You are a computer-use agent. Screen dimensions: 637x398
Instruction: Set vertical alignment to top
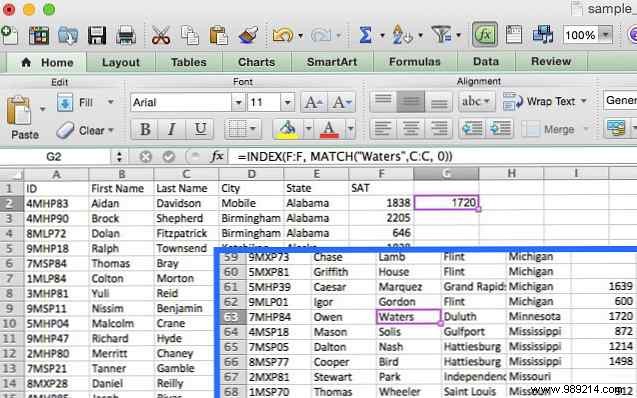tap(383, 102)
